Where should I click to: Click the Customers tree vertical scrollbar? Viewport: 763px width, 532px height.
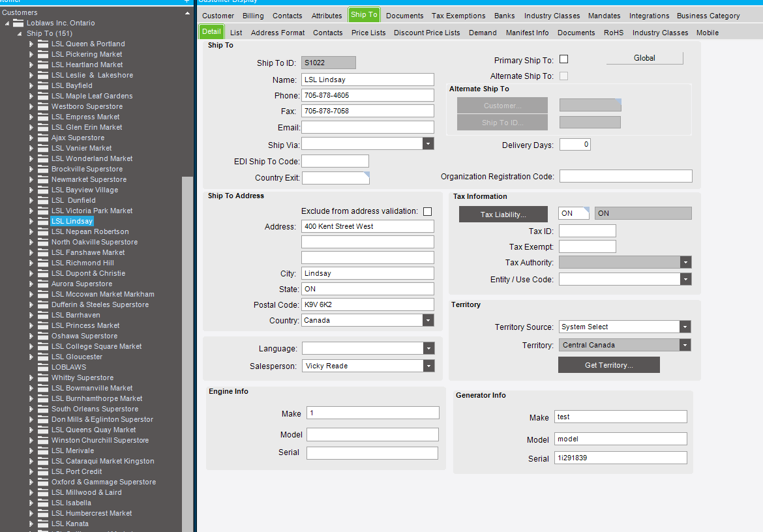point(187,354)
